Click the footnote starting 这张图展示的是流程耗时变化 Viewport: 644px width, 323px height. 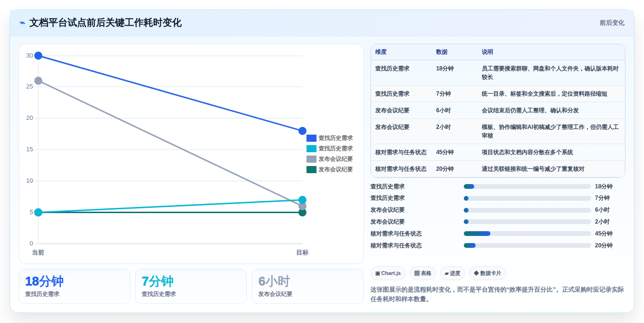(497, 294)
